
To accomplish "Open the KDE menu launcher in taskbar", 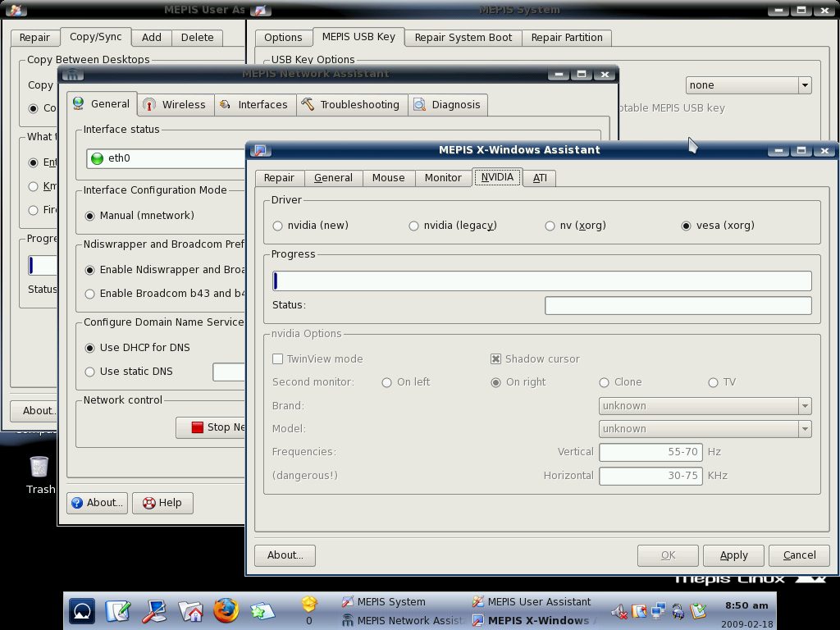I will tap(82, 611).
